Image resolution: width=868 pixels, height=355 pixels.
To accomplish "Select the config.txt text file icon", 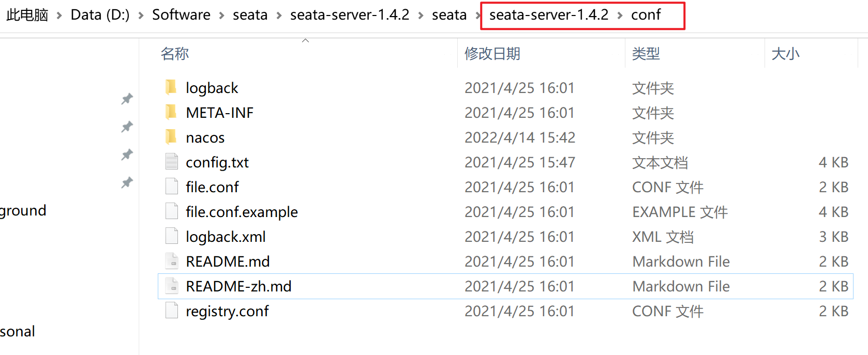I will click(x=172, y=162).
